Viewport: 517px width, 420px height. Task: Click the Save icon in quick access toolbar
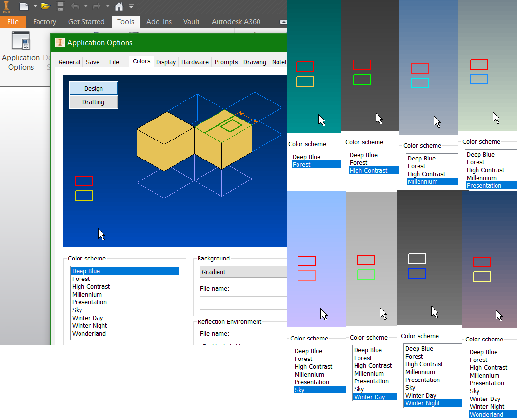(x=60, y=6)
